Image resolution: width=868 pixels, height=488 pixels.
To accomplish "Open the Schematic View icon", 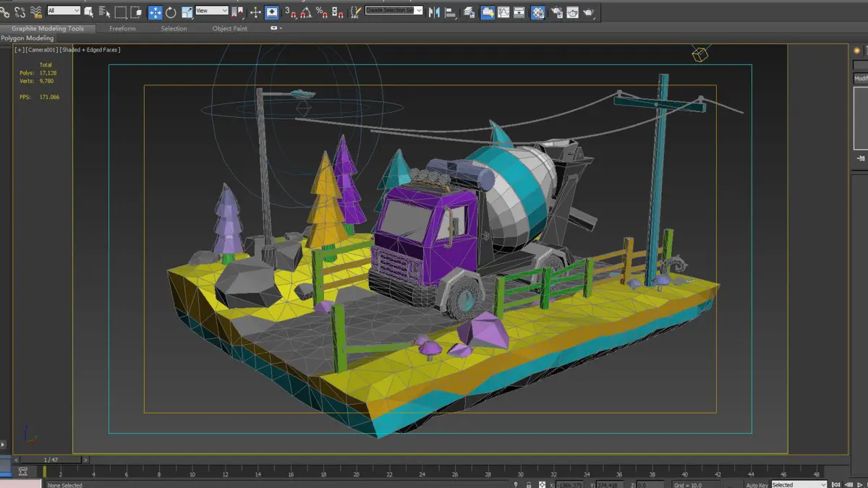I will tap(519, 12).
